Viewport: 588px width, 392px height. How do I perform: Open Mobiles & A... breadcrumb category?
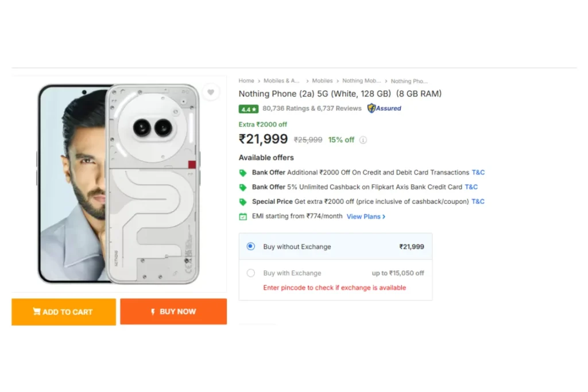click(x=281, y=80)
